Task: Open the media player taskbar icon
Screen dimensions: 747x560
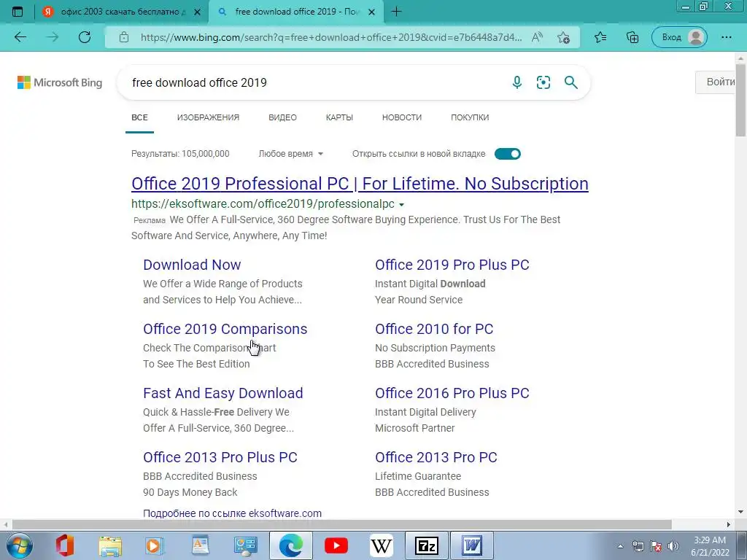Action: tap(155, 545)
